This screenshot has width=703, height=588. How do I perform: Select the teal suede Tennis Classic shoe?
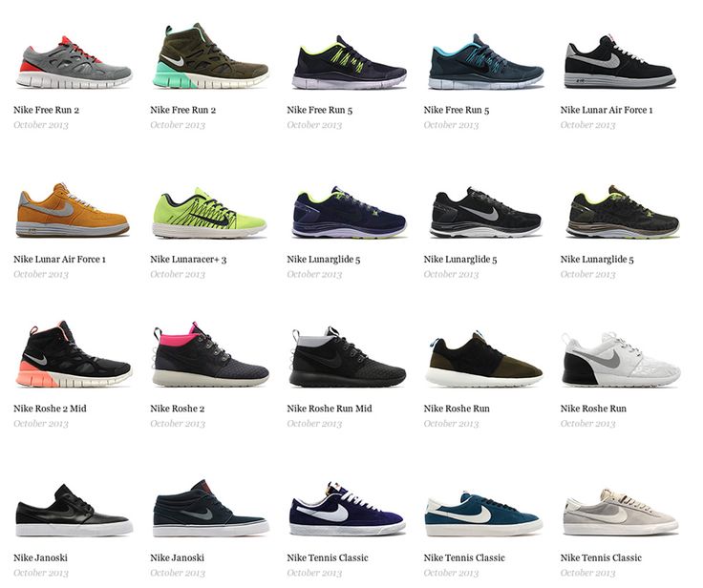tap(483, 514)
